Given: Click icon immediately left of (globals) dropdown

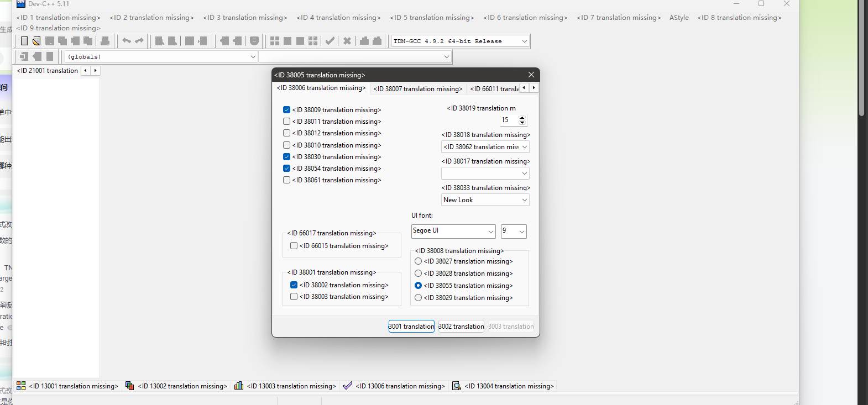Looking at the screenshot, I should coord(50,56).
